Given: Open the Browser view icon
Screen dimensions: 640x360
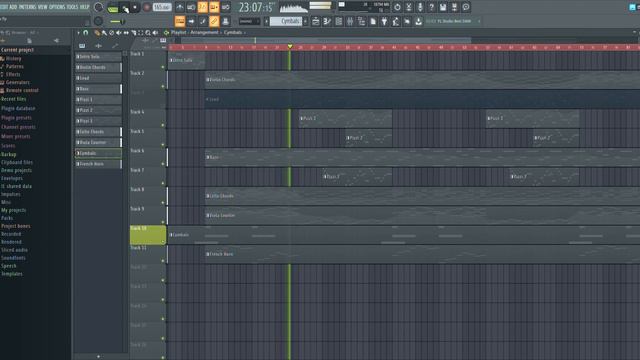Looking at the screenshot, I should [x=361, y=21].
